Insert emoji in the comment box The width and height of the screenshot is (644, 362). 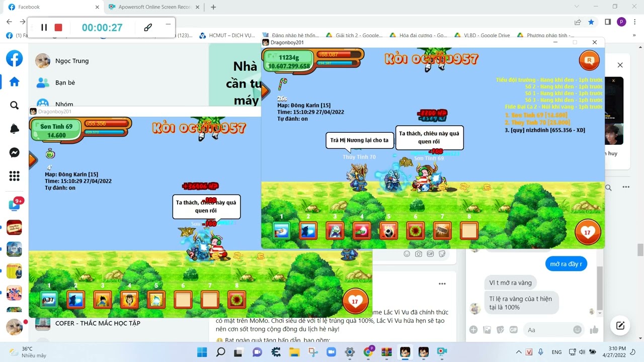pyautogui.click(x=407, y=254)
